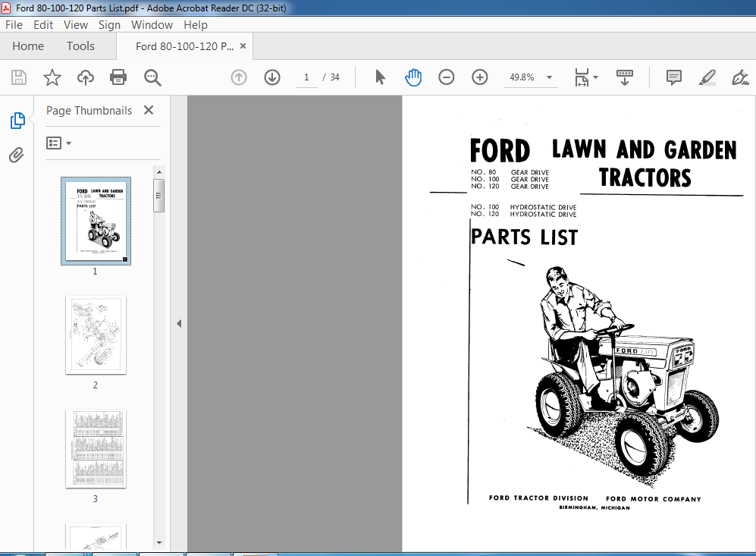Image resolution: width=756 pixels, height=556 pixels.
Task: Click the Page Thumbnails panel title
Action: [x=89, y=111]
